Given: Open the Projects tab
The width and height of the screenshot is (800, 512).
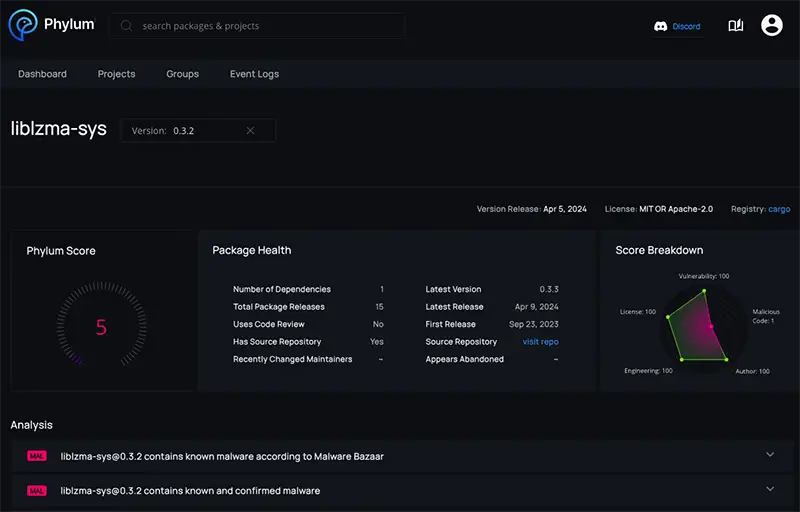Looking at the screenshot, I should (x=116, y=74).
